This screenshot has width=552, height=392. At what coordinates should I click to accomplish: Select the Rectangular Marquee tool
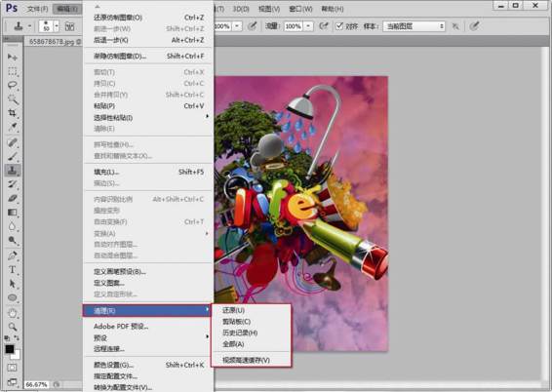pos(13,71)
